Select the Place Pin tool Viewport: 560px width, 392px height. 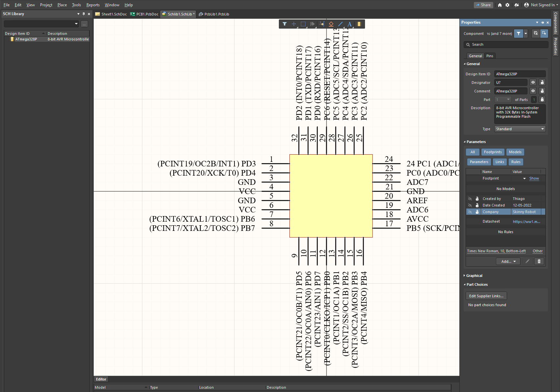[322, 24]
